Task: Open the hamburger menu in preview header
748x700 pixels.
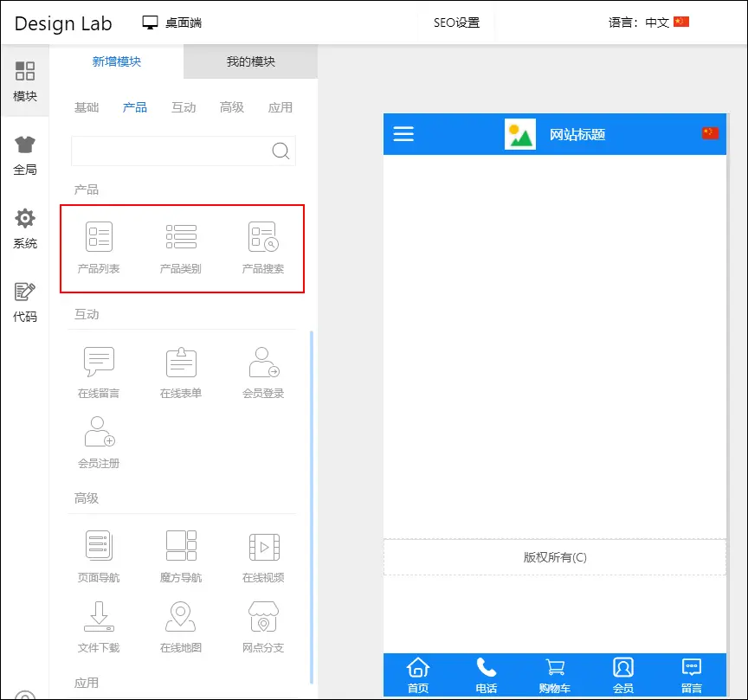Action: point(403,134)
